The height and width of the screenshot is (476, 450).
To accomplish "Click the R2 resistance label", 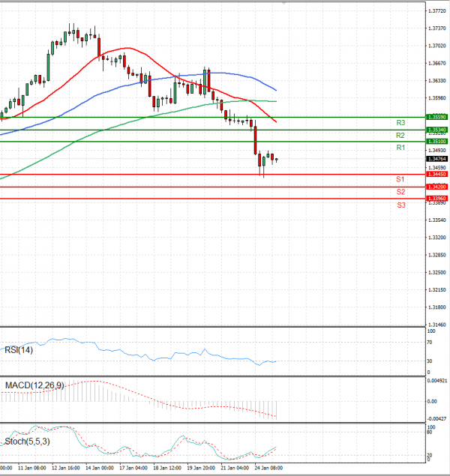I will pos(400,136).
